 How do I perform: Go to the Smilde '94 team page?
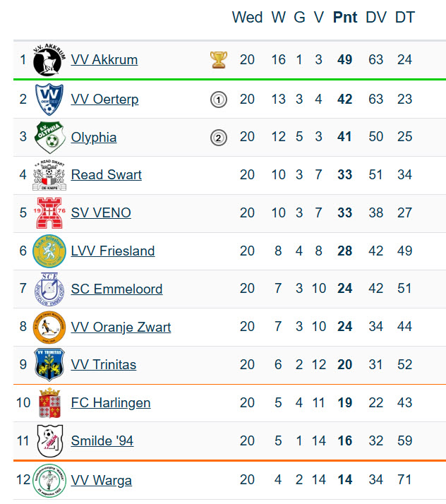[102, 440]
